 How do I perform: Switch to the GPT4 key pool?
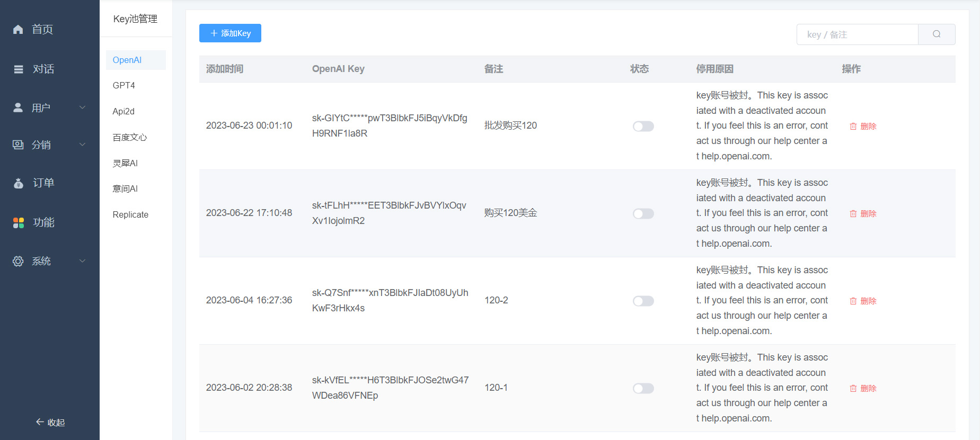click(x=124, y=86)
